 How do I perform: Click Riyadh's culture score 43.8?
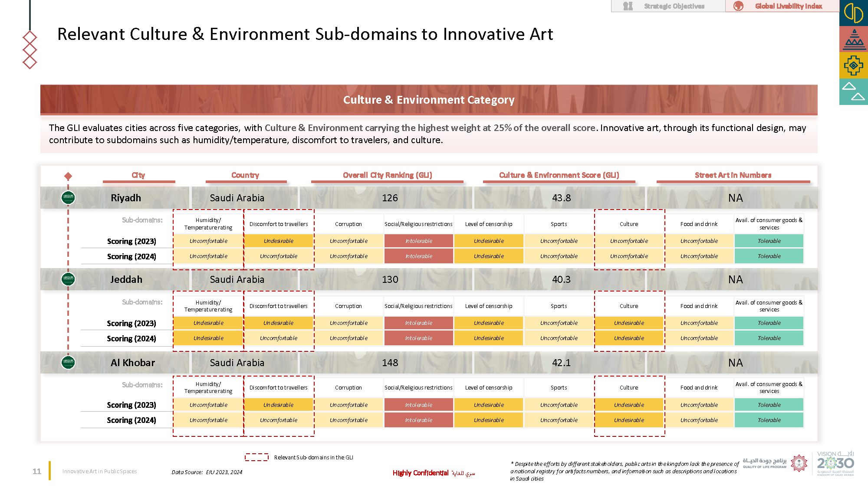(561, 198)
